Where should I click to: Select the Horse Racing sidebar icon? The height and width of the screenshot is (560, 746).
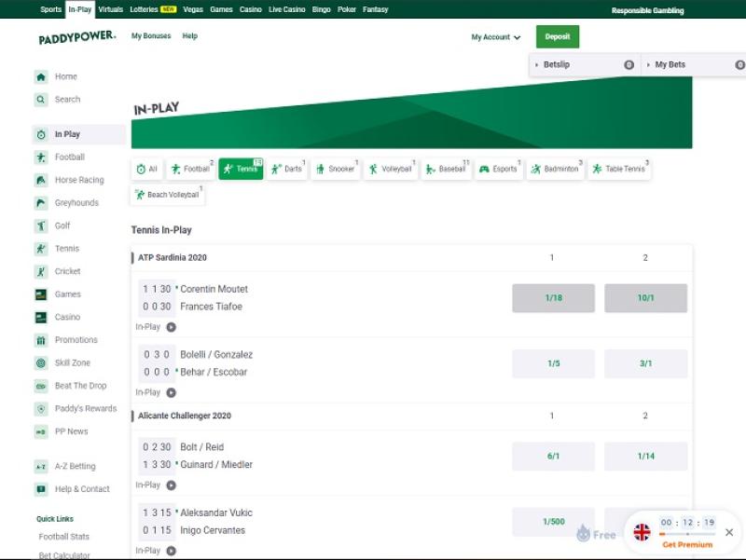point(41,180)
